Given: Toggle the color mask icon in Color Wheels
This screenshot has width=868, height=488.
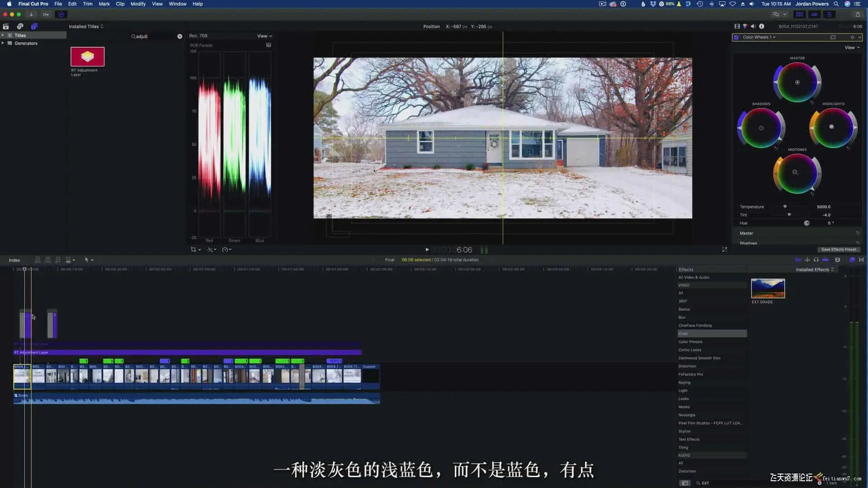Looking at the screenshot, I should tap(833, 38).
